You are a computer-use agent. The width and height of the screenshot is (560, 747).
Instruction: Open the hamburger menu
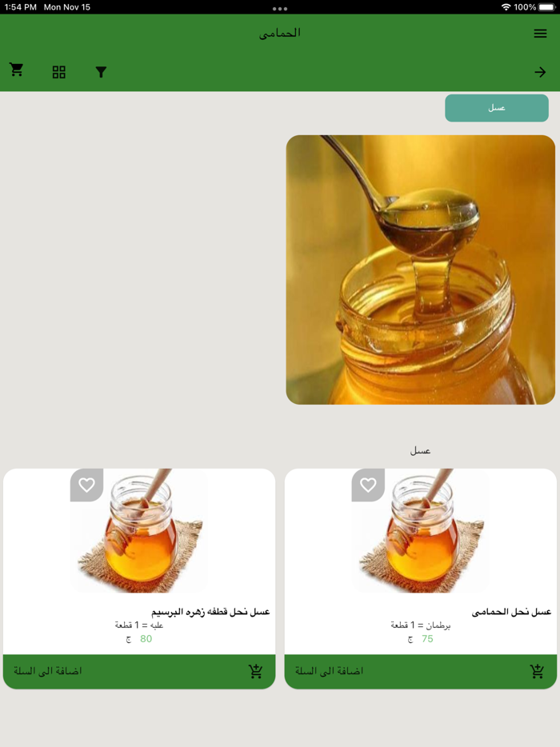540,34
